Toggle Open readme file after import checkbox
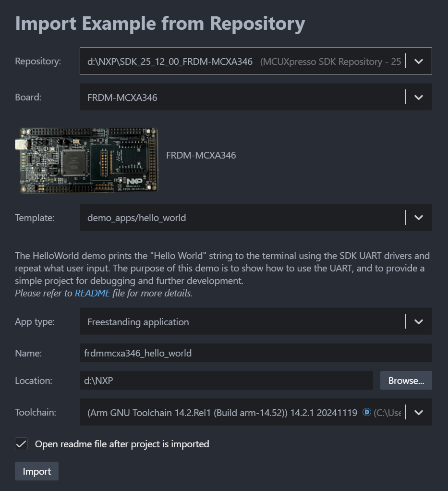Viewport: 448px width, 491px height. point(21,444)
